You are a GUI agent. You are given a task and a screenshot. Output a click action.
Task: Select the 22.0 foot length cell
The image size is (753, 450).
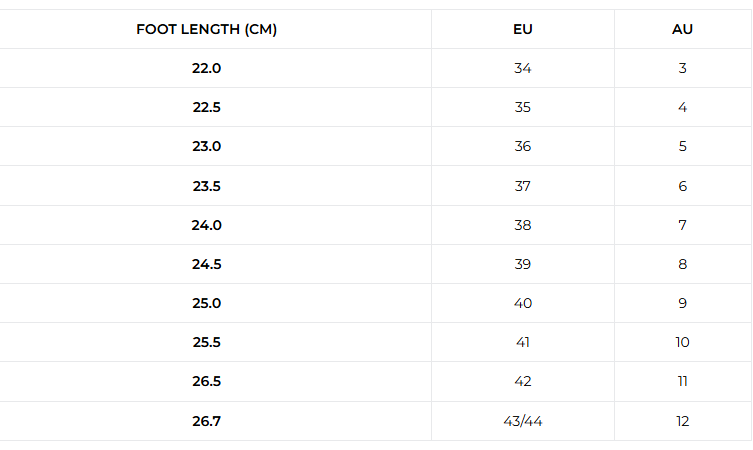coord(206,68)
